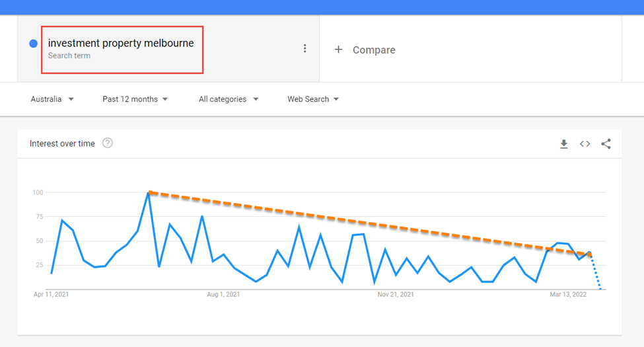The width and height of the screenshot is (644, 347).
Task: Open embed code for the chart
Action: click(x=585, y=144)
